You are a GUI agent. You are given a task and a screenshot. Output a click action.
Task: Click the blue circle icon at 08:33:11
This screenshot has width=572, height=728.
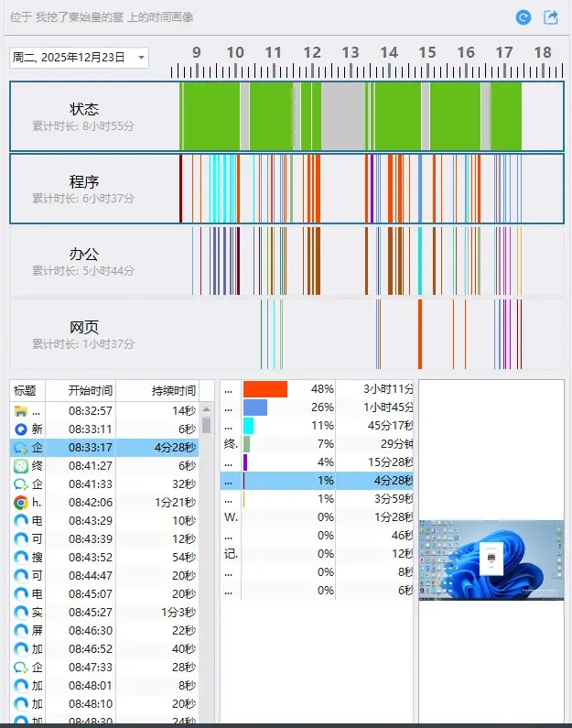[x=20, y=429]
